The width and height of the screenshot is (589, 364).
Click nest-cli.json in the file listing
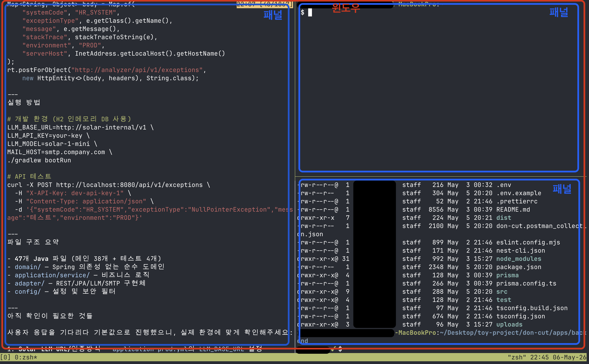(521, 250)
